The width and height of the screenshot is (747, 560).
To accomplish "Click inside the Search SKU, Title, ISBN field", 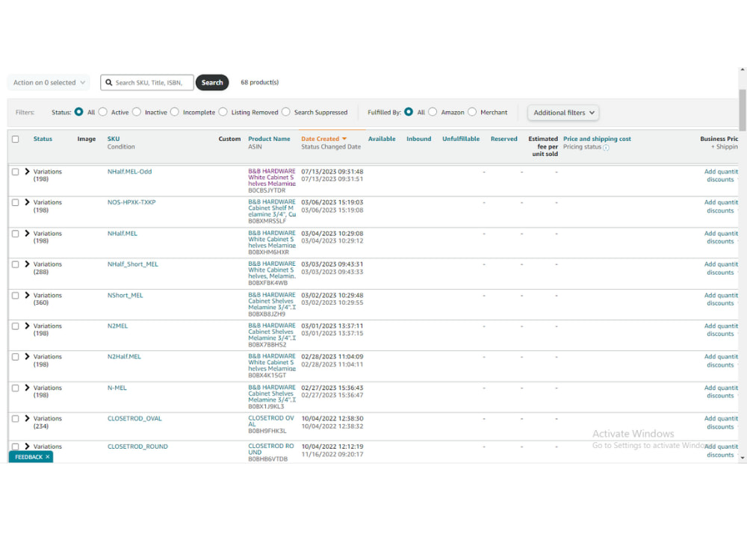I will tap(149, 82).
